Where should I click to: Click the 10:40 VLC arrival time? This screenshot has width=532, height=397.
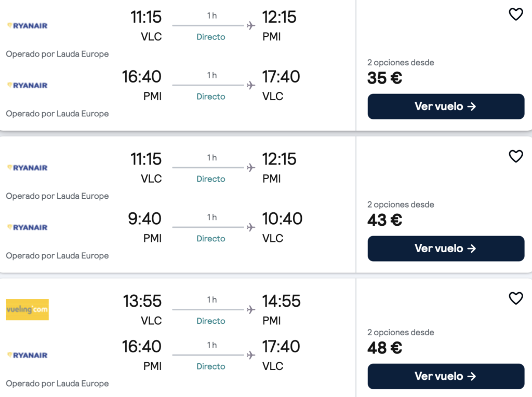tap(282, 218)
